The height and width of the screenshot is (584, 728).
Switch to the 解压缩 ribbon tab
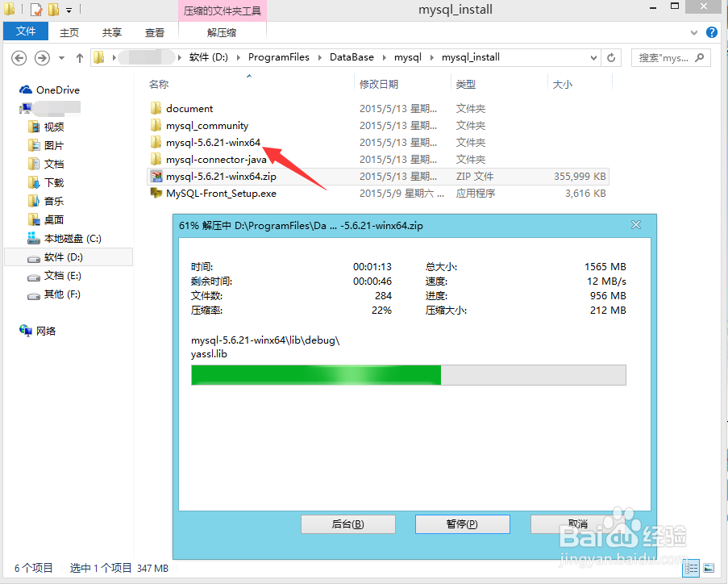pos(223,31)
